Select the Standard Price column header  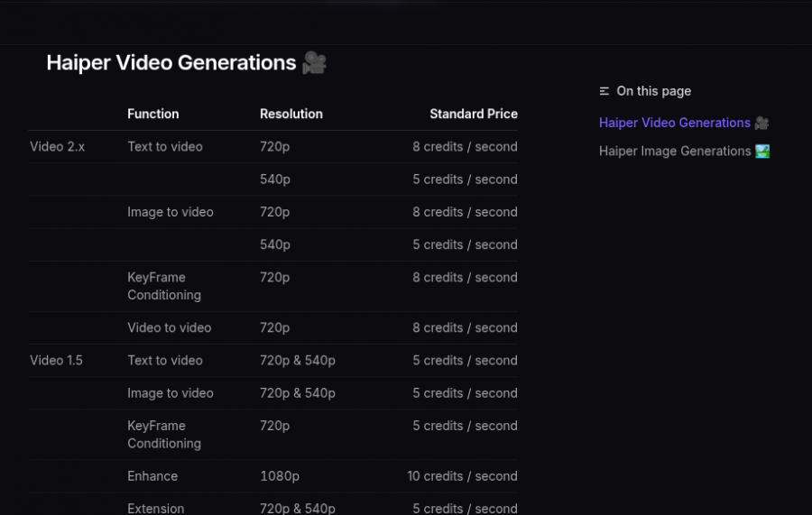pyautogui.click(x=474, y=114)
